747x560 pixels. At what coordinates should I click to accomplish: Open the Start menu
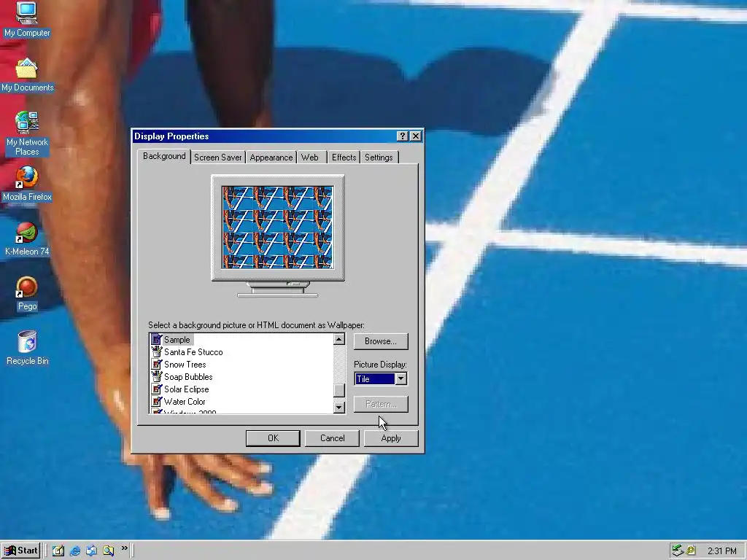point(20,551)
